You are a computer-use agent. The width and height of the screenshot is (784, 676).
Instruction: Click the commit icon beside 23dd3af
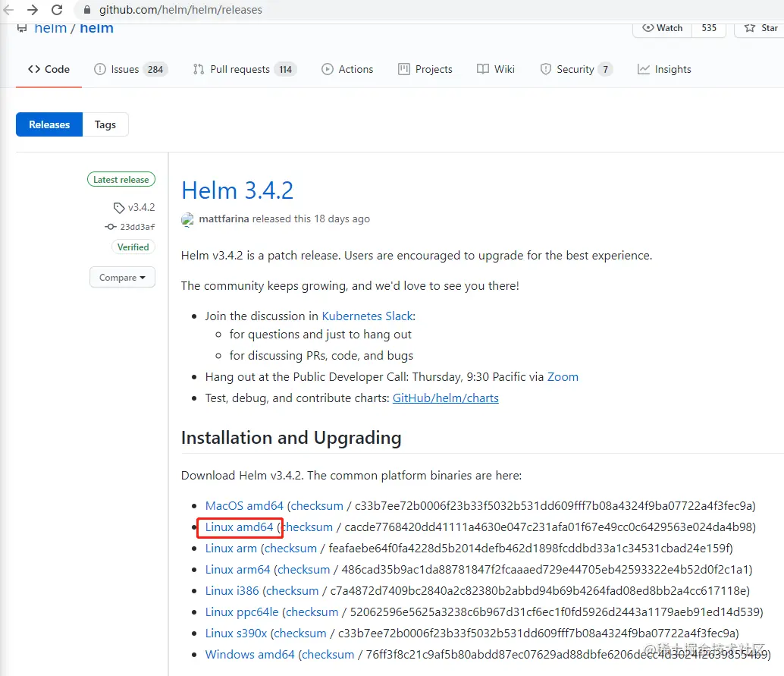point(111,227)
